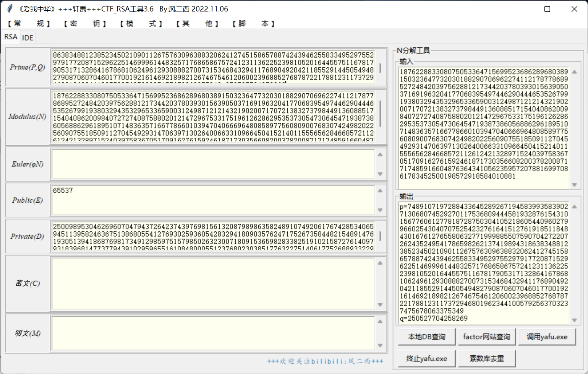Click the 素数库去重 button
Screen dimensions: 588x374
coord(487,359)
